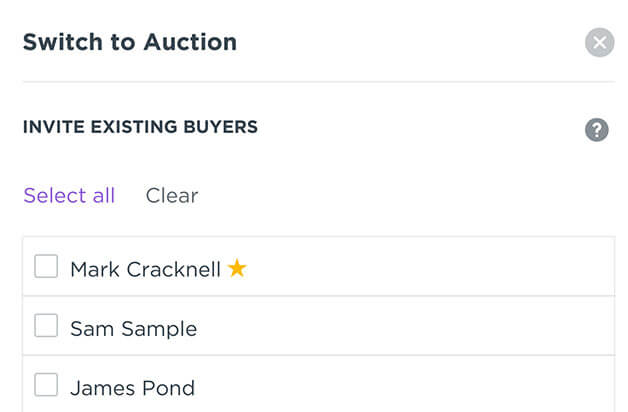Tick the Sam Sample checkbox
Screen dimensions: 628x412
pyautogui.click(x=46, y=325)
